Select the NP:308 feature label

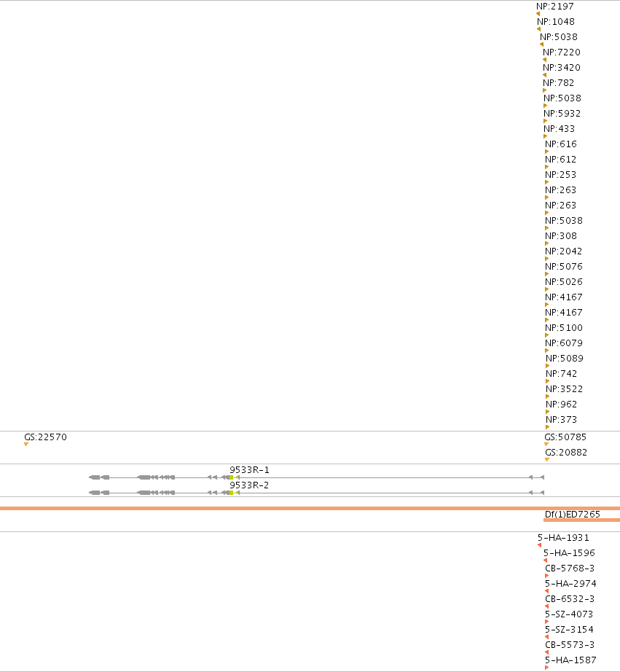tap(561, 236)
